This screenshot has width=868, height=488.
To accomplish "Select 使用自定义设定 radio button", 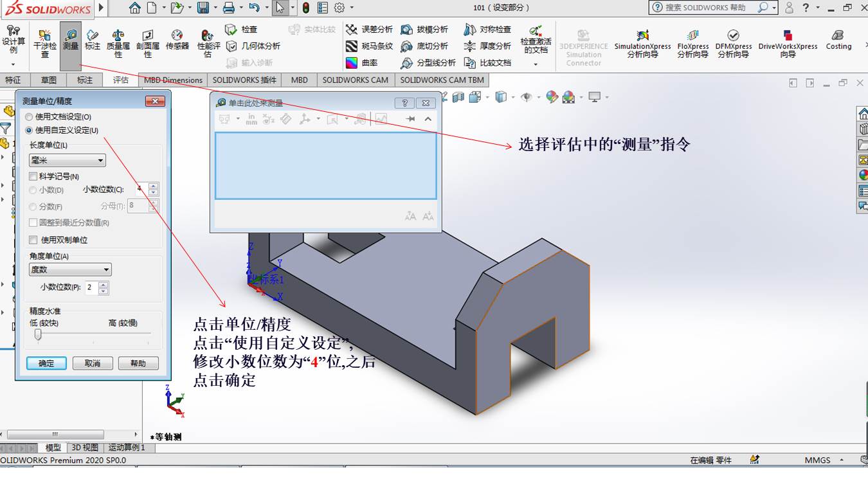I will point(28,130).
